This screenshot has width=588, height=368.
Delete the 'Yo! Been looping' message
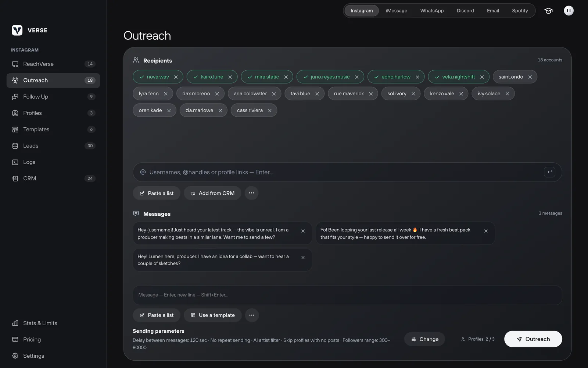click(x=486, y=231)
